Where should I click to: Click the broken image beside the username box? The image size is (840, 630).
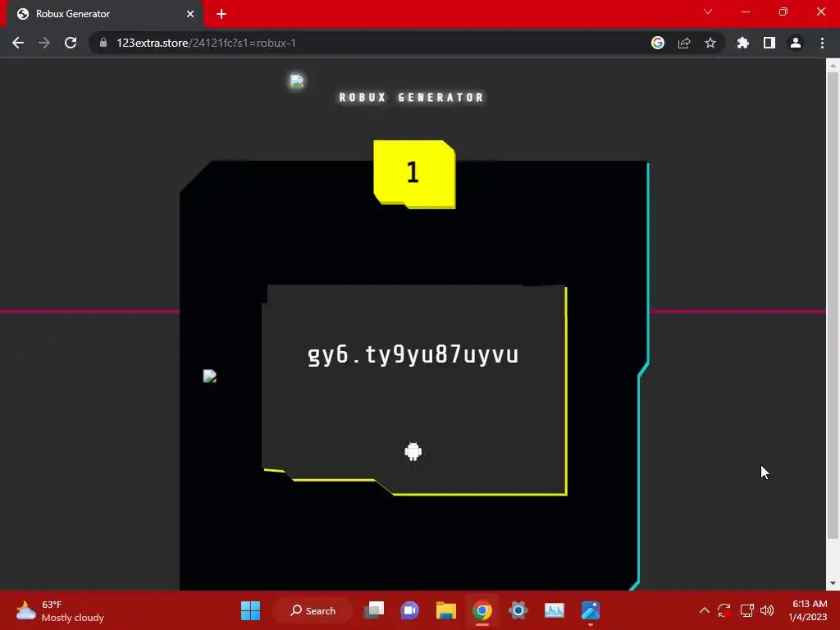coord(210,376)
